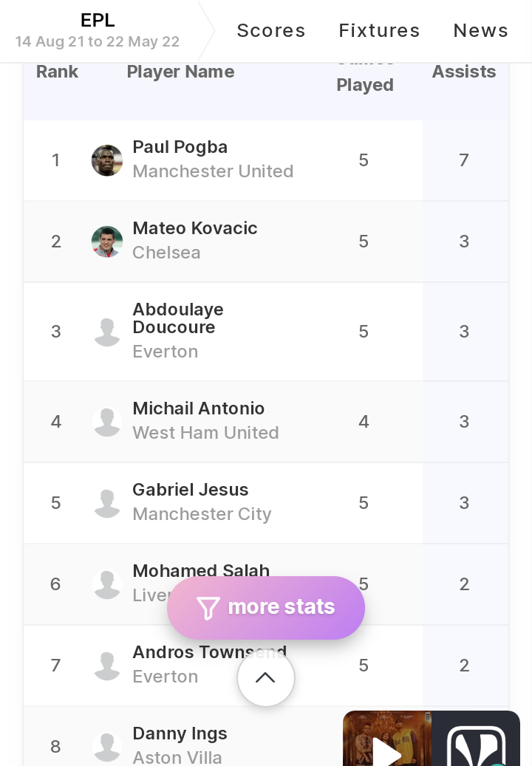Switch to the Scores tab
Screen dimensions: 532x766
(271, 30)
